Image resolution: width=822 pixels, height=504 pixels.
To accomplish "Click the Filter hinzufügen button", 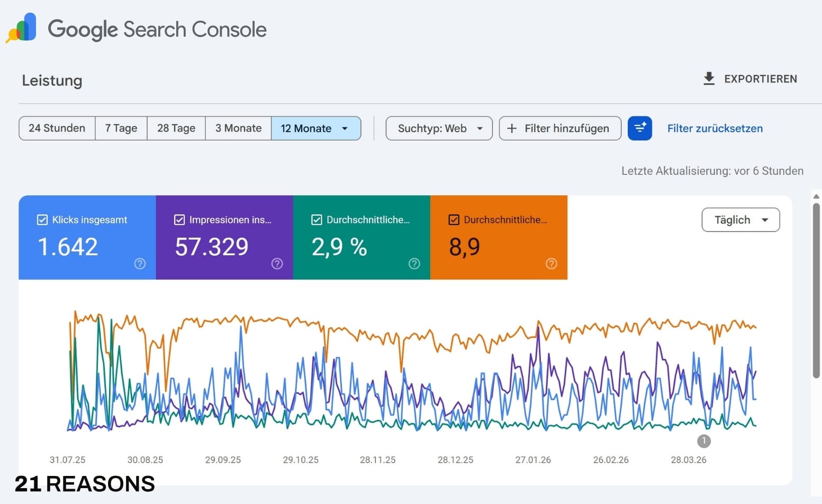I will [x=560, y=128].
